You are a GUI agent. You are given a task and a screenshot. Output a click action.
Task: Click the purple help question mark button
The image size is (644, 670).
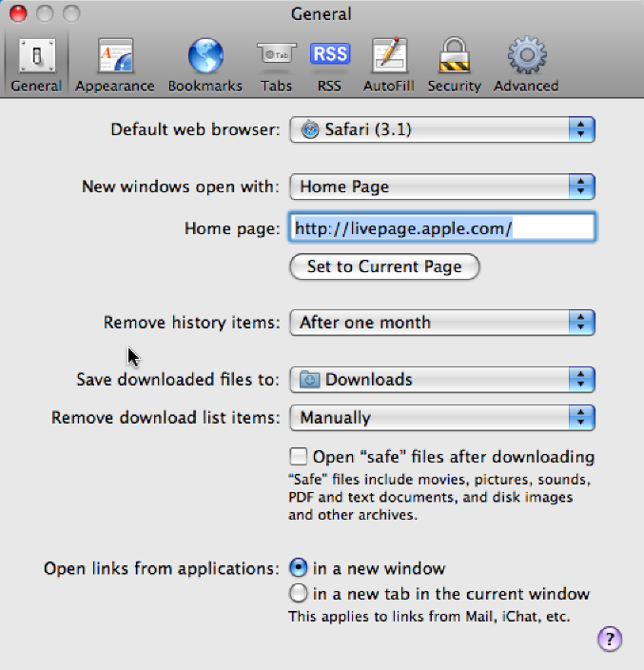coord(610,639)
